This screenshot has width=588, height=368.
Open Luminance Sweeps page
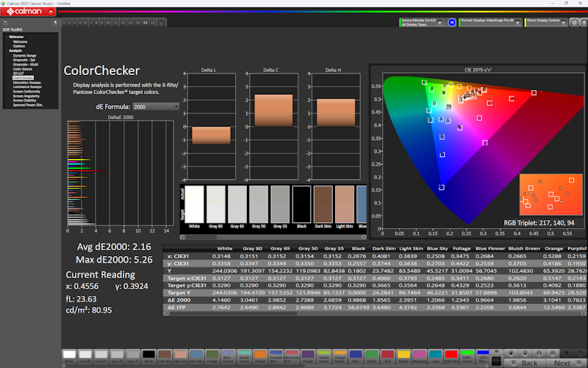(x=27, y=87)
